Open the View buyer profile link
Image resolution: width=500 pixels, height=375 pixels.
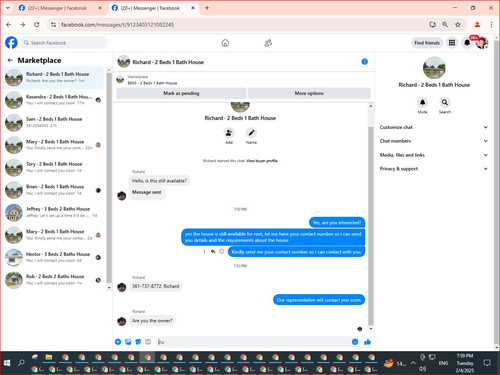point(262,161)
